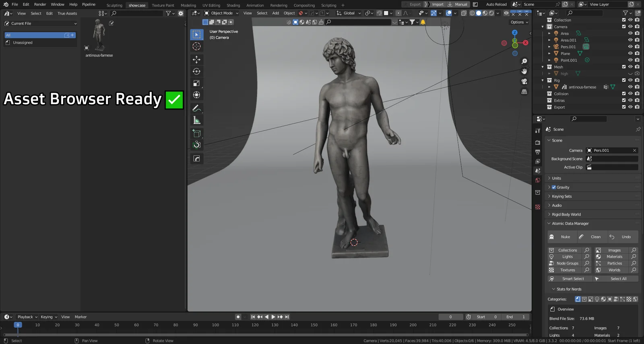Viewport: 644px width, 344px height.
Task: Switch to Texture Paint workspace tab
Action: 163,5
